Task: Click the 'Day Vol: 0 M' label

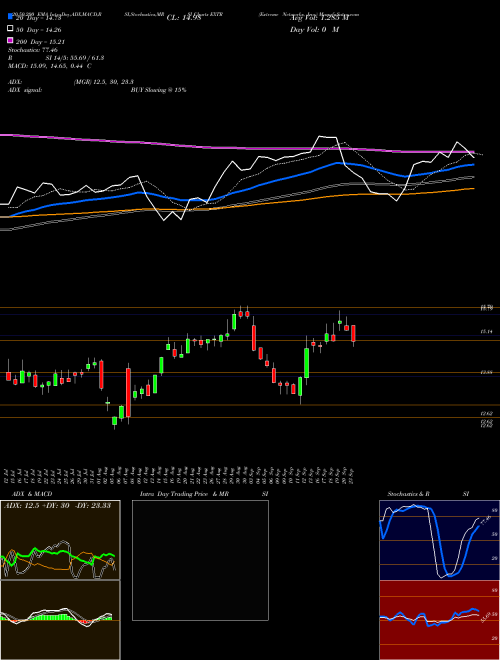Action: point(314,29)
